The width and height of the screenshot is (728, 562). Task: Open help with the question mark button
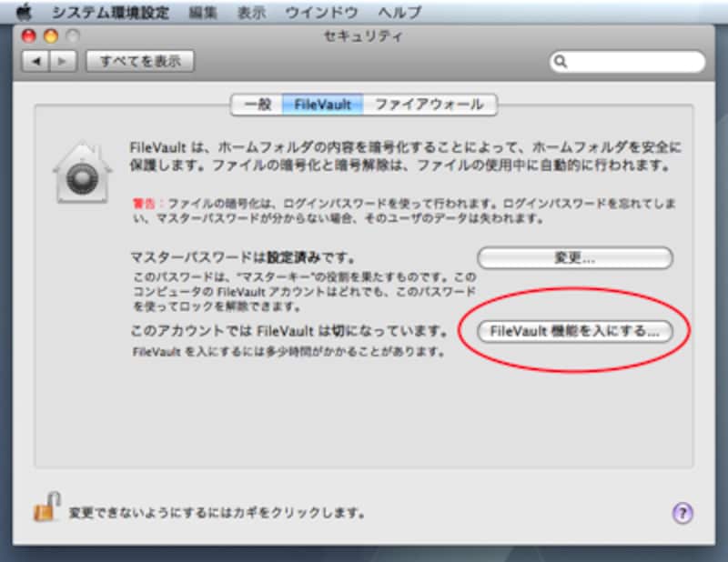[x=682, y=513]
